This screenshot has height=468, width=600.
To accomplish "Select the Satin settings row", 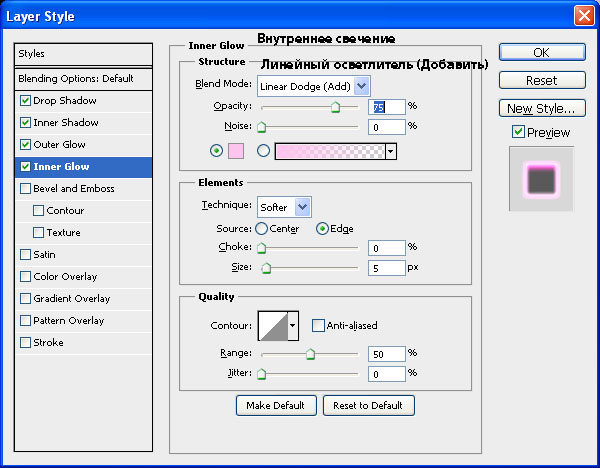I will [x=83, y=255].
